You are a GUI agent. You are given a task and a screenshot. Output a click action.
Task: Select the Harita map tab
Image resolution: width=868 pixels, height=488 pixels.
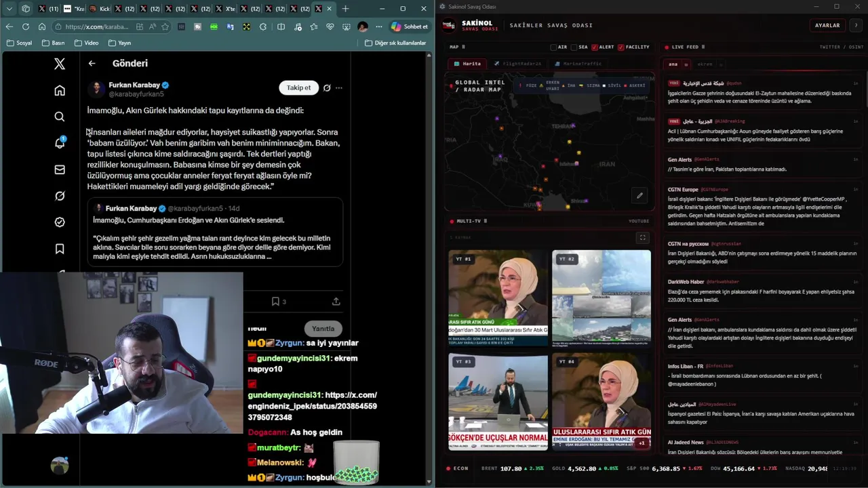tap(467, 64)
